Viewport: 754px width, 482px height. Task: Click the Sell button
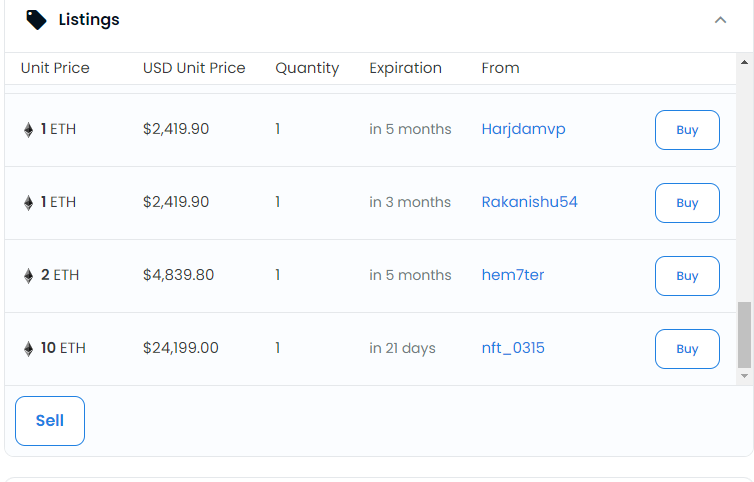[x=50, y=421]
